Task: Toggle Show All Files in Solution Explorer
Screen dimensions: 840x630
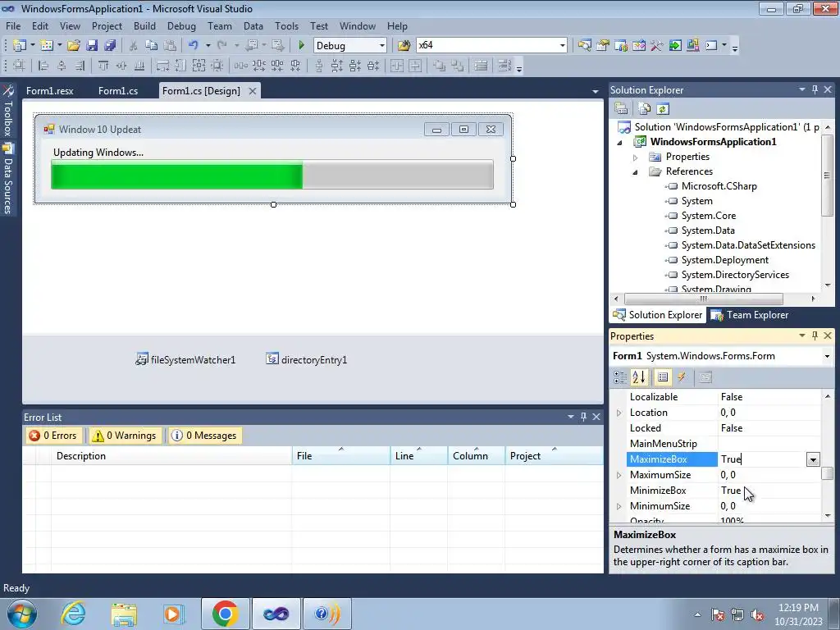Action: click(645, 109)
